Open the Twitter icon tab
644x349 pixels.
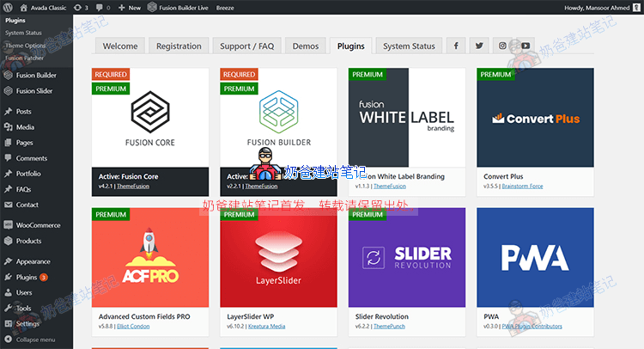point(479,46)
